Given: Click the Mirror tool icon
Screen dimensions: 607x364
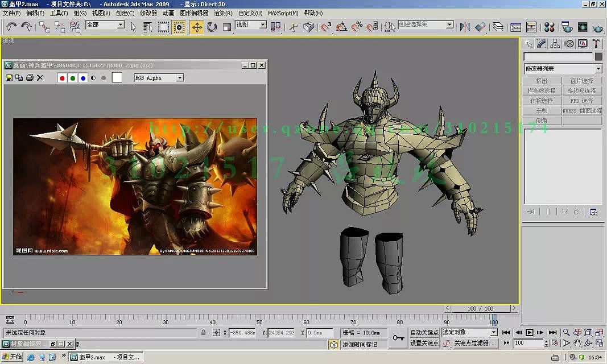Looking at the screenshot, I should click(465, 27).
